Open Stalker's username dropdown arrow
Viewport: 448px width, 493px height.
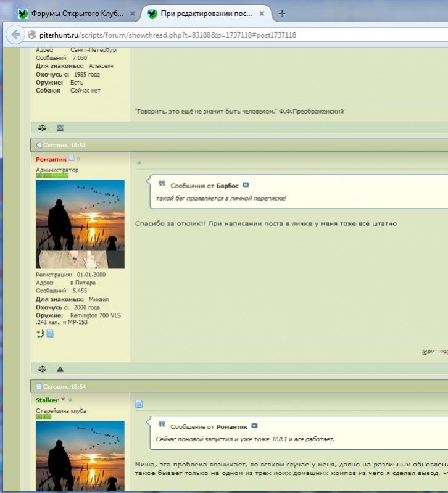pyautogui.click(x=63, y=400)
